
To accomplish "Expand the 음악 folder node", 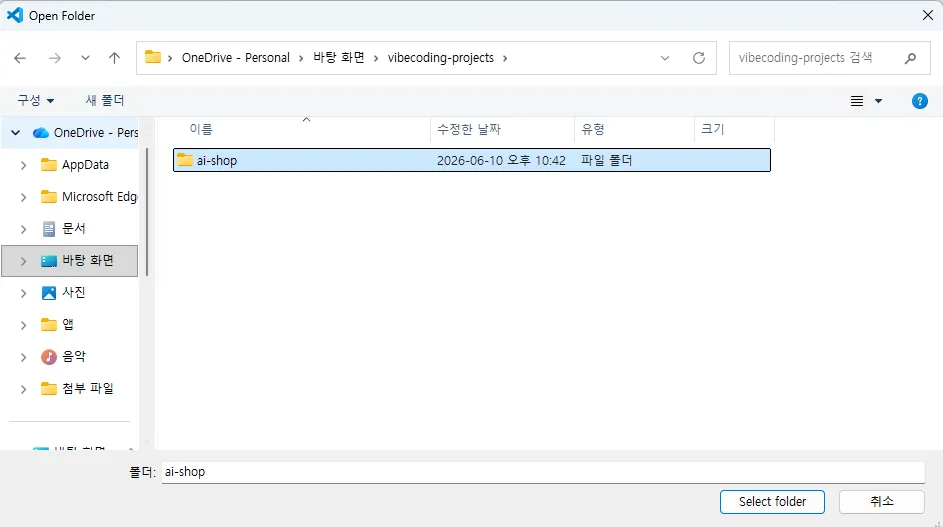I will click(x=23, y=357).
